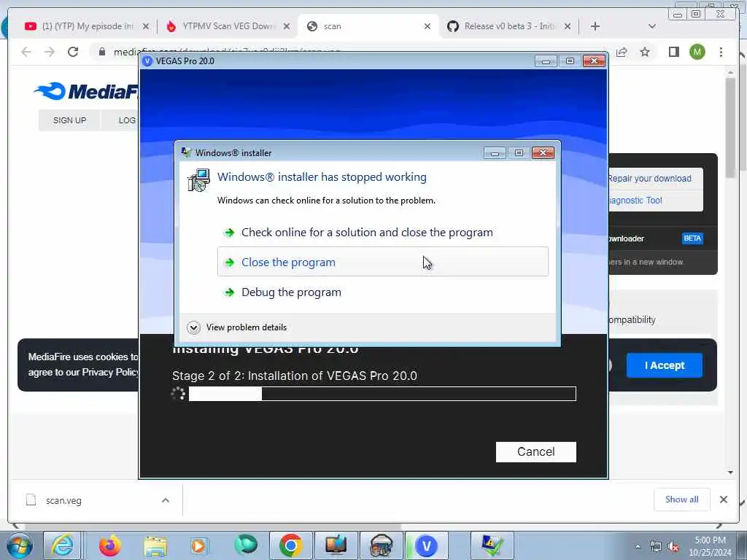This screenshot has width=747, height=560.
Task: Open Repair your download link
Action: [649, 179]
